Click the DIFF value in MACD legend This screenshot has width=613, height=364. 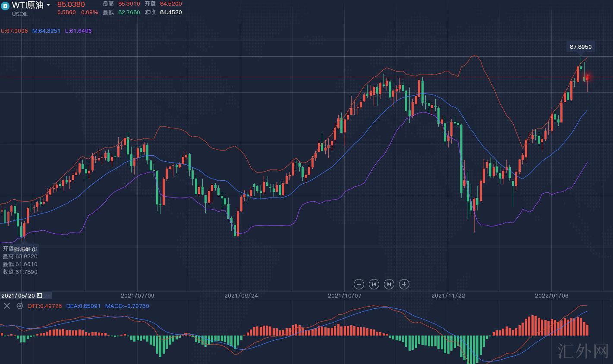[44, 306]
